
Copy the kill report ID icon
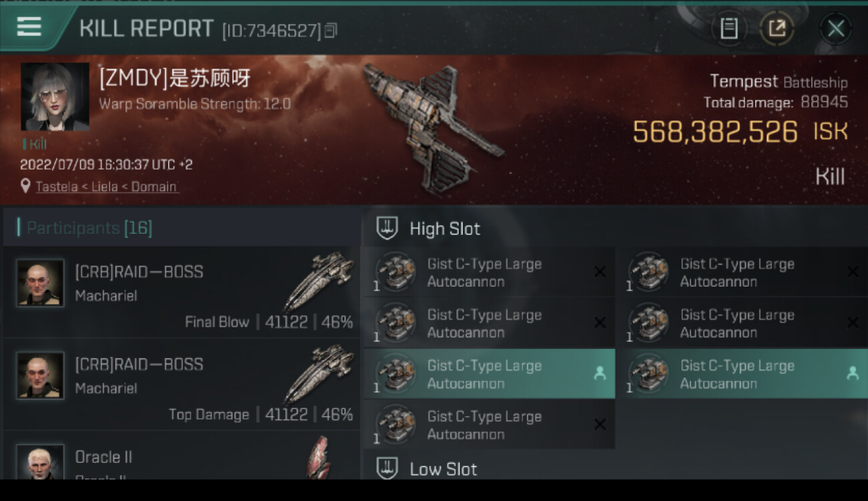[x=331, y=31]
